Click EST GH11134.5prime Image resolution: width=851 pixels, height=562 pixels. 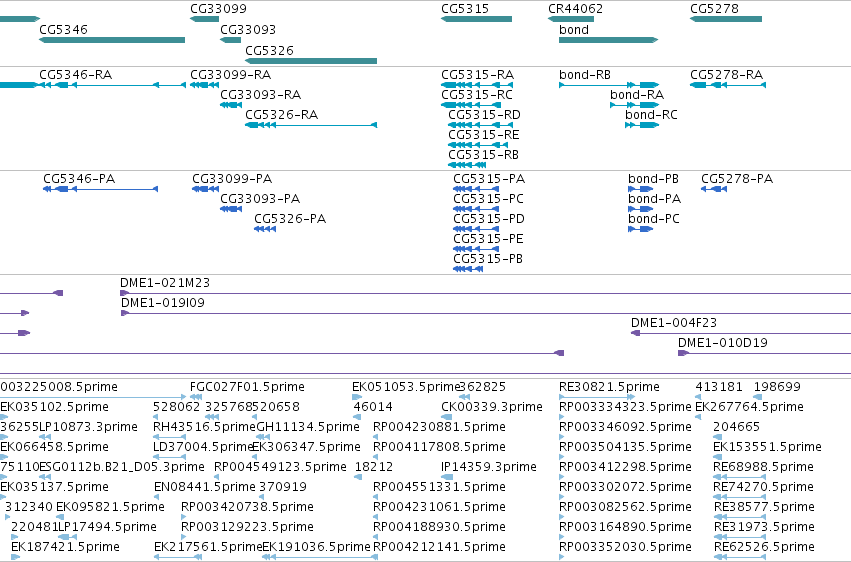[308, 427]
